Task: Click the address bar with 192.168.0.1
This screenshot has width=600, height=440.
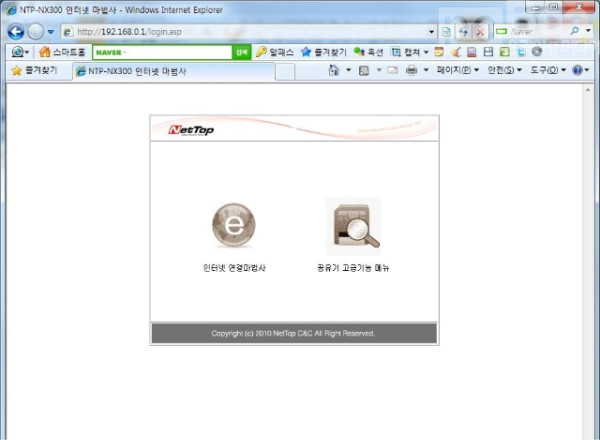Action: (244, 32)
